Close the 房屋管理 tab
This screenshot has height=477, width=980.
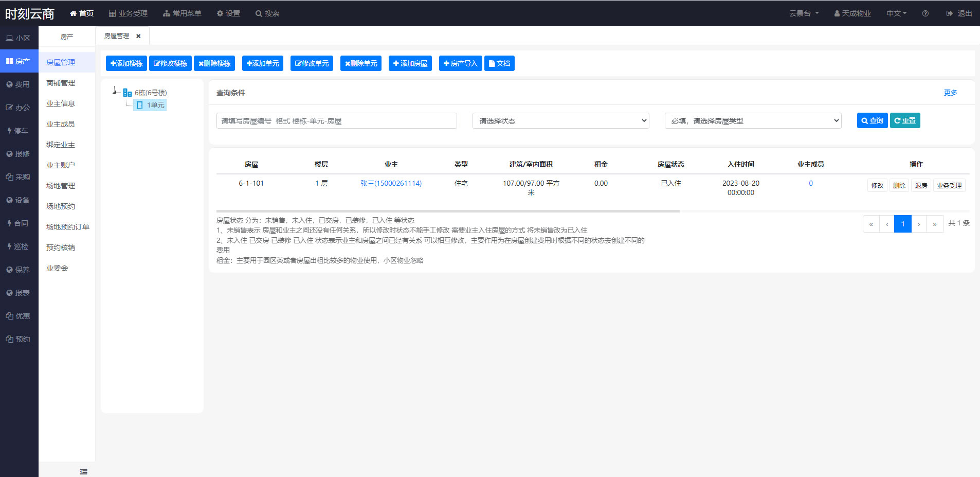(x=138, y=36)
